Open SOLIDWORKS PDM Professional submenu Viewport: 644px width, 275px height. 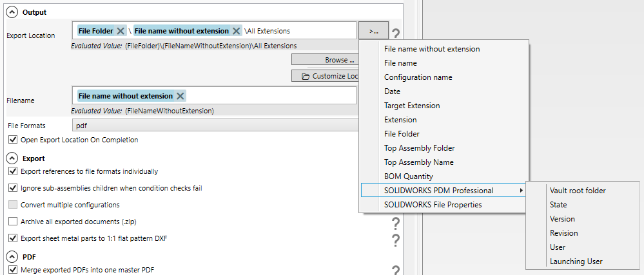[x=443, y=191]
